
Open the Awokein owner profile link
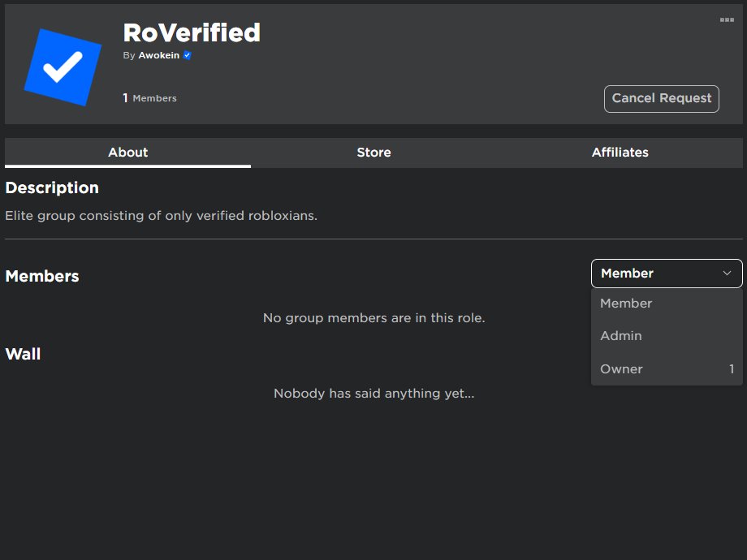tap(158, 55)
